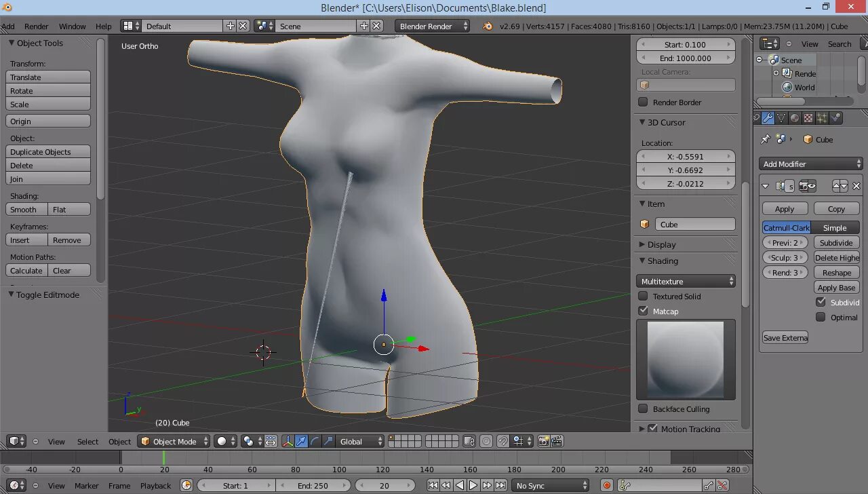Collapse the Object Tools panel
This screenshot has width=868, height=494.
pyautogui.click(x=12, y=43)
